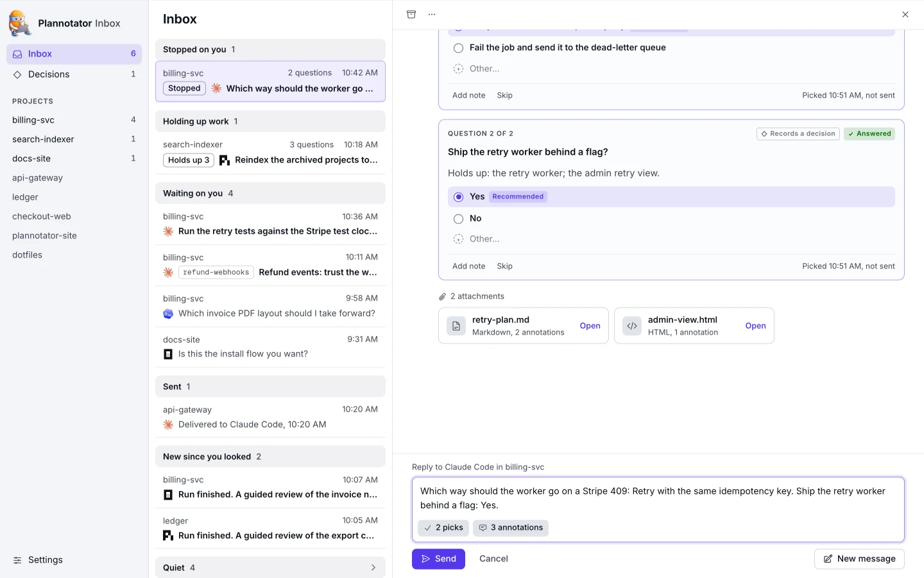Skip question 2 of 2
This screenshot has height=578, width=924.
point(504,266)
